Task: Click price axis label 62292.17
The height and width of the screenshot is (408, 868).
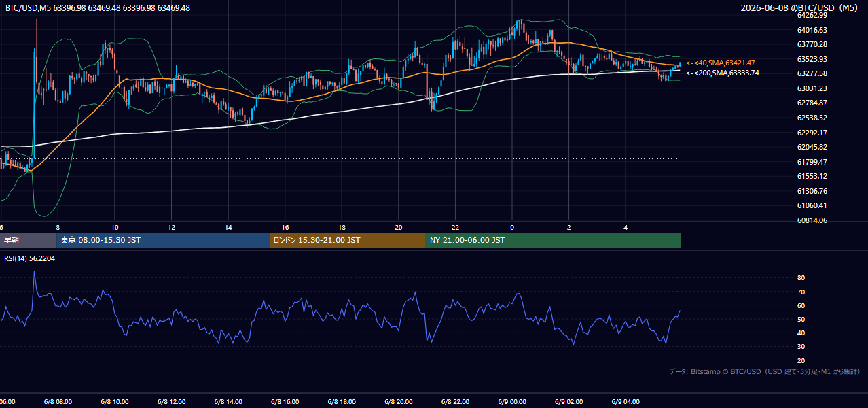Action: pyautogui.click(x=812, y=133)
